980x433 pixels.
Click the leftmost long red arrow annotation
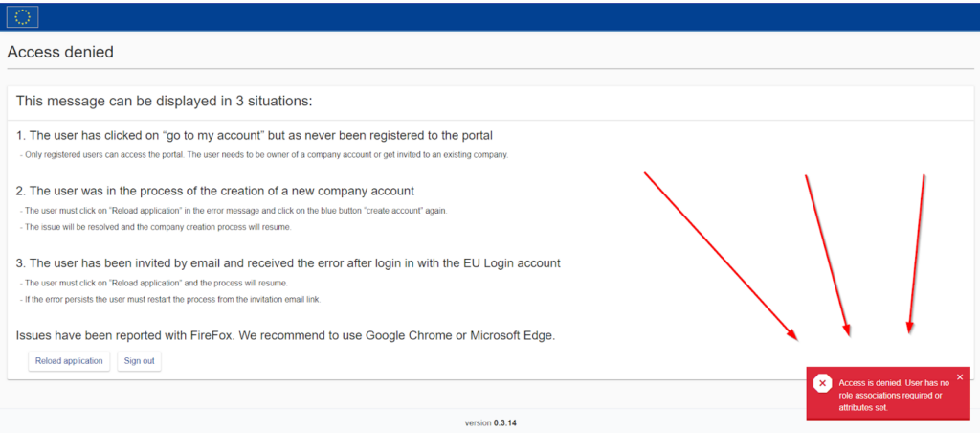click(720, 256)
